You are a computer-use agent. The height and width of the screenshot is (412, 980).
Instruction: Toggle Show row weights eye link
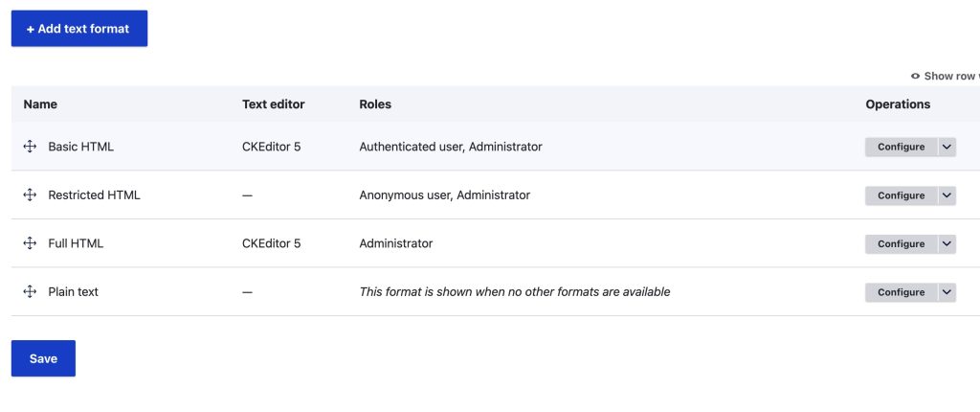(945, 76)
